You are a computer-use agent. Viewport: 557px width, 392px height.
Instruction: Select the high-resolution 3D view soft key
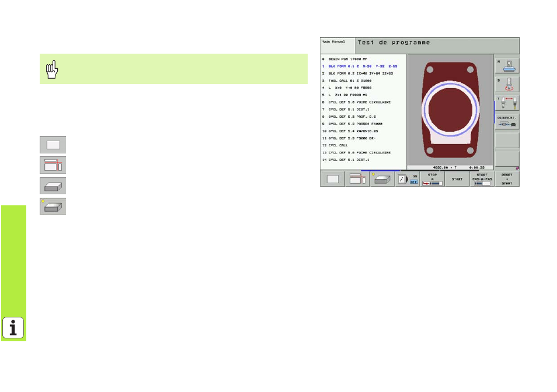382,179
